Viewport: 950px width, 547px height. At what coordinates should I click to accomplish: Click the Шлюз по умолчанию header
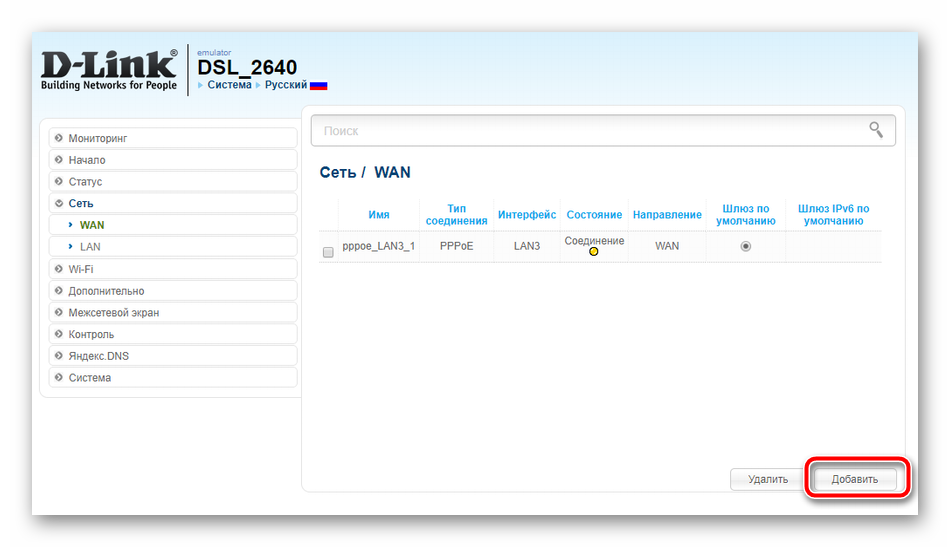click(x=745, y=214)
